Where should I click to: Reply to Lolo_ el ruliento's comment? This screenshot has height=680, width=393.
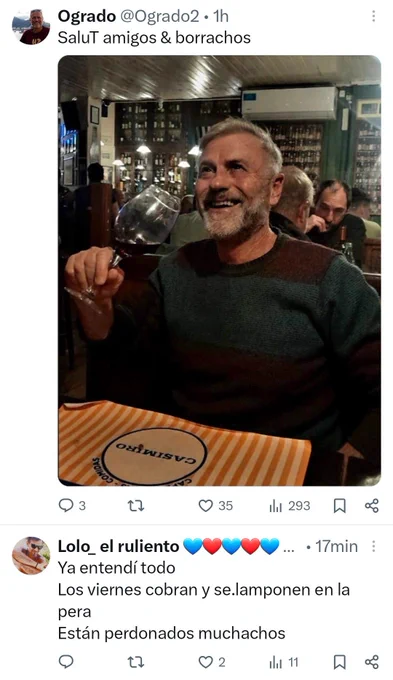(x=66, y=662)
